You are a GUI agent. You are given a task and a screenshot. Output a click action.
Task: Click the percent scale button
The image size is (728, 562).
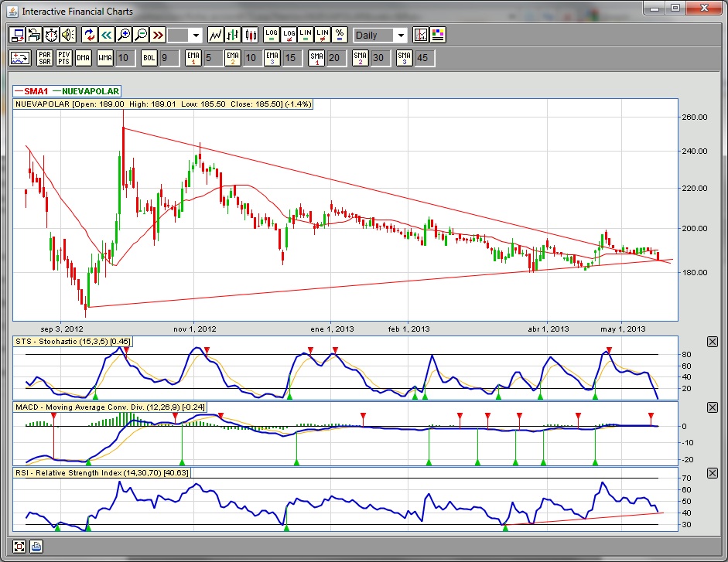340,35
